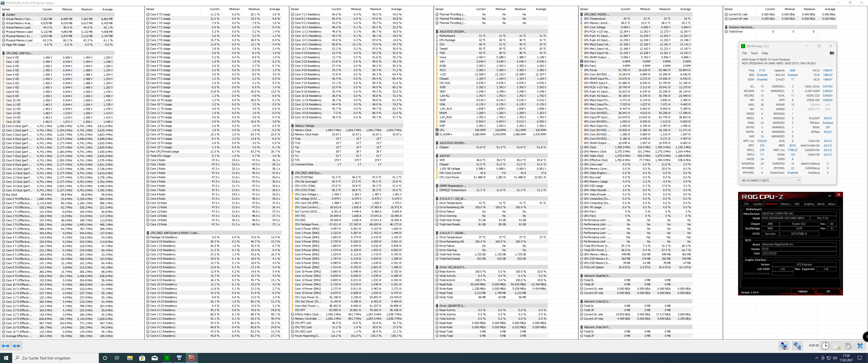Click Validate button in CPU-Z
Viewport: 868px width, 363px height.
click(x=802, y=291)
